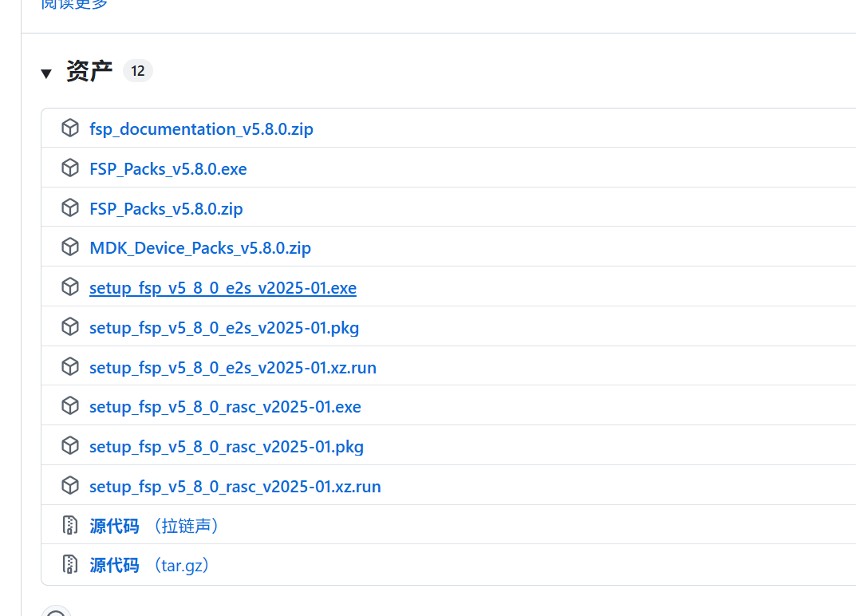Download FSP_Packs_v5.8.0.exe installer
Viewport: 856px width, 616px height.
pyautogui.click(x=168, y=168)
